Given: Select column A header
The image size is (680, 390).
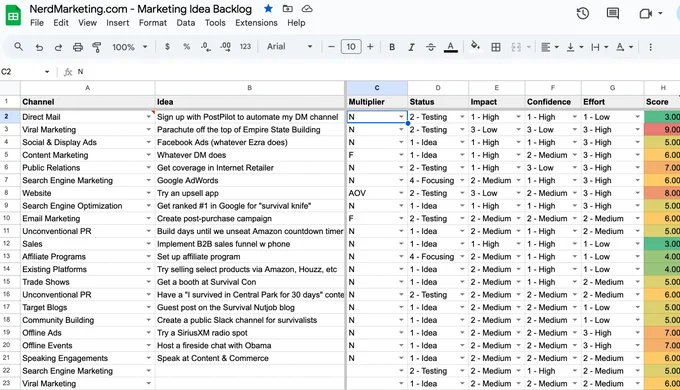Looking at the screenshot, I should pyautogui.click(x=87, y=88).
